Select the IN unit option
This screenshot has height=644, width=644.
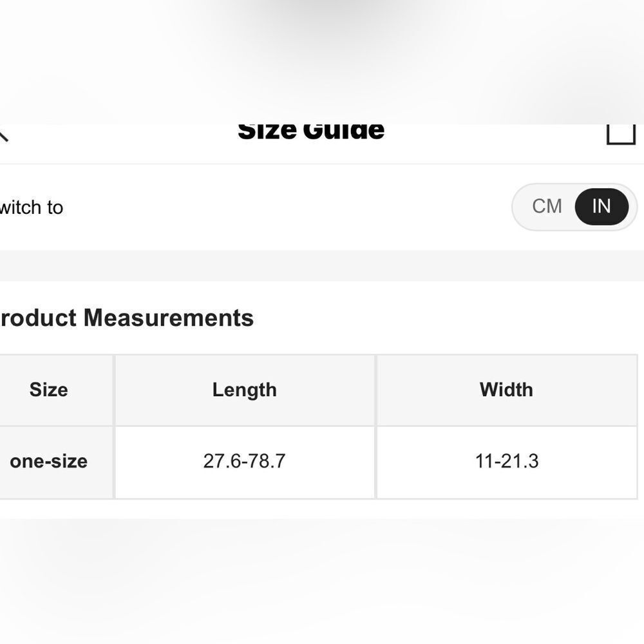click(x=601, y=206)
